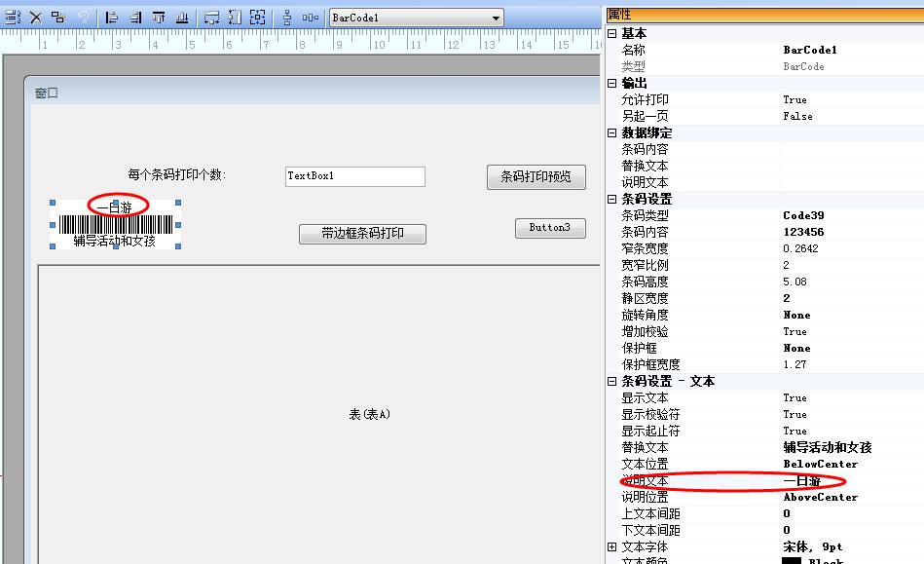Collapse the 条码设置 - 文本 property group
Image resolution: width=924 pixels, height=564 pixels.
pos(611,381)
